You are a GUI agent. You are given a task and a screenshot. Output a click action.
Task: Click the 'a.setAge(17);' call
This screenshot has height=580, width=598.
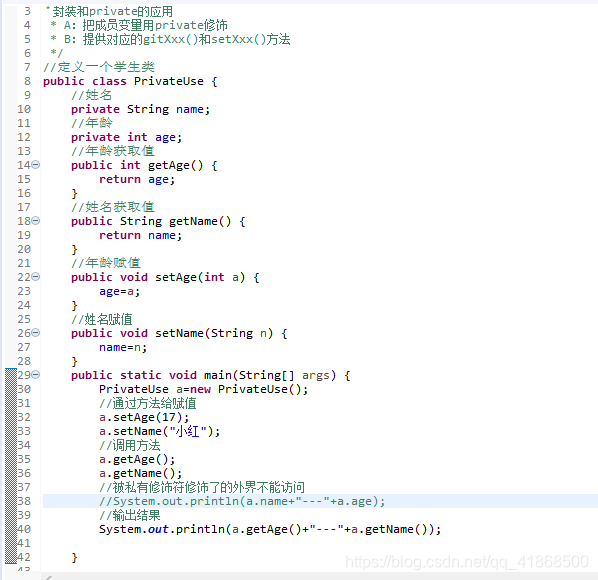pos(144,417)
